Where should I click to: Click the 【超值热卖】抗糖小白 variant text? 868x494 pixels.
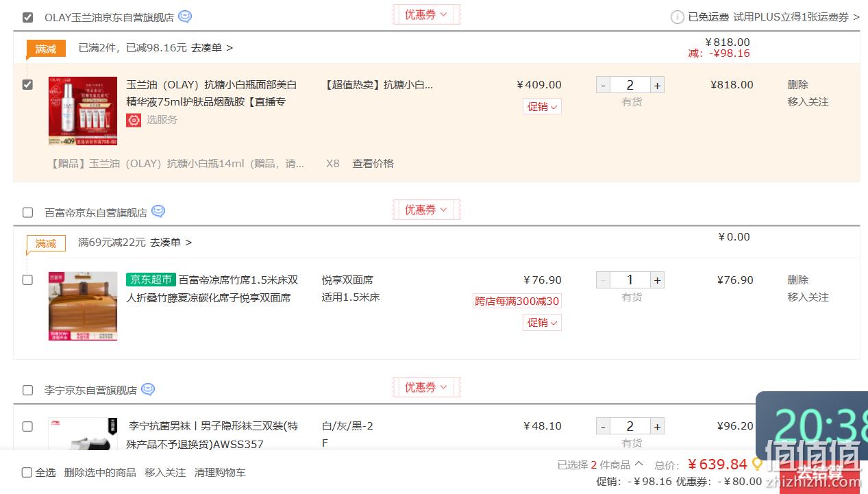(377, 85)
